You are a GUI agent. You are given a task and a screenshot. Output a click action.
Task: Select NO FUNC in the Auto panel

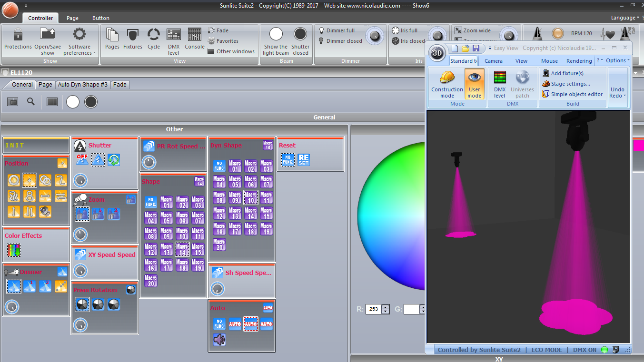click(x=219, y=324)
